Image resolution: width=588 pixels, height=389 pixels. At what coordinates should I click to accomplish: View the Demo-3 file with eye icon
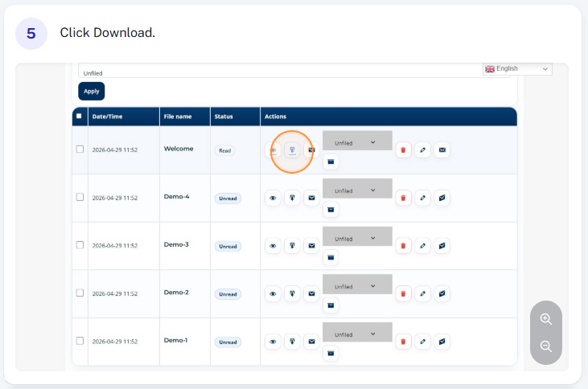coord(273,246)
